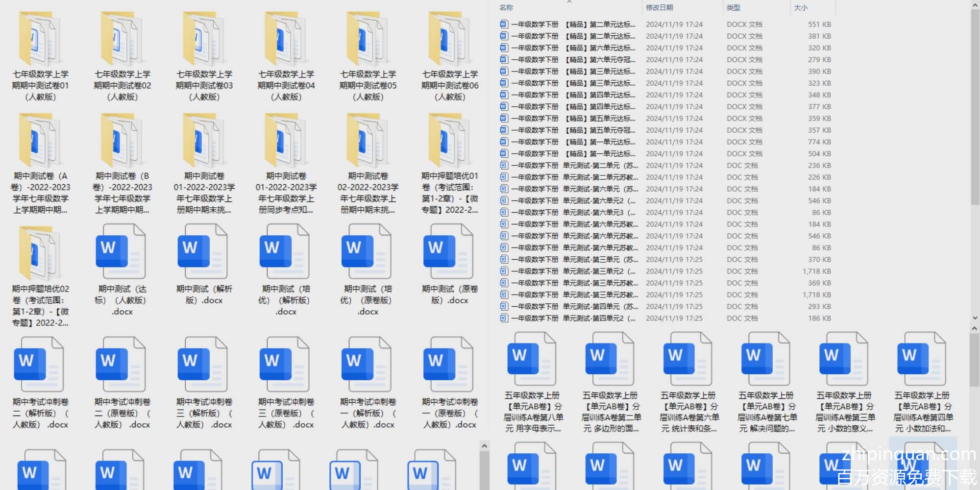This screenshot has height=490, width=980.
Task: Pick the DOCX row with 377 KB
Action: click(x=665, y=107)
